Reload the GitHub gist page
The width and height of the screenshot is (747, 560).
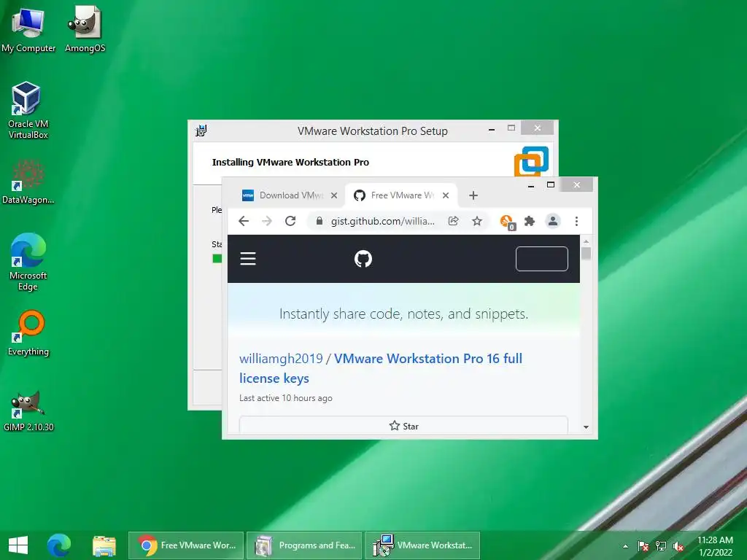coord(290,221)
